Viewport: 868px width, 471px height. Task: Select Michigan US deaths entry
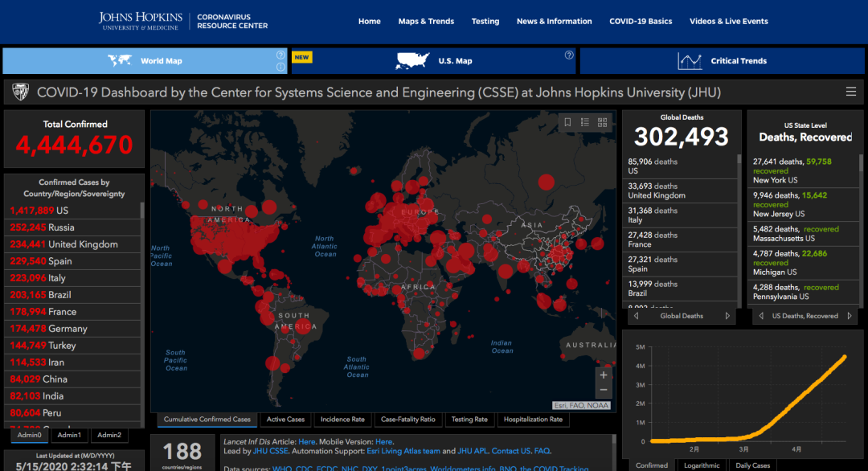(x=803, y=262)
